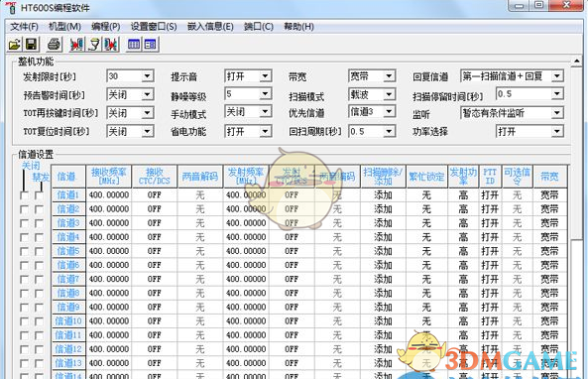Click the 两音解码 column header

[x=200, y=177]
